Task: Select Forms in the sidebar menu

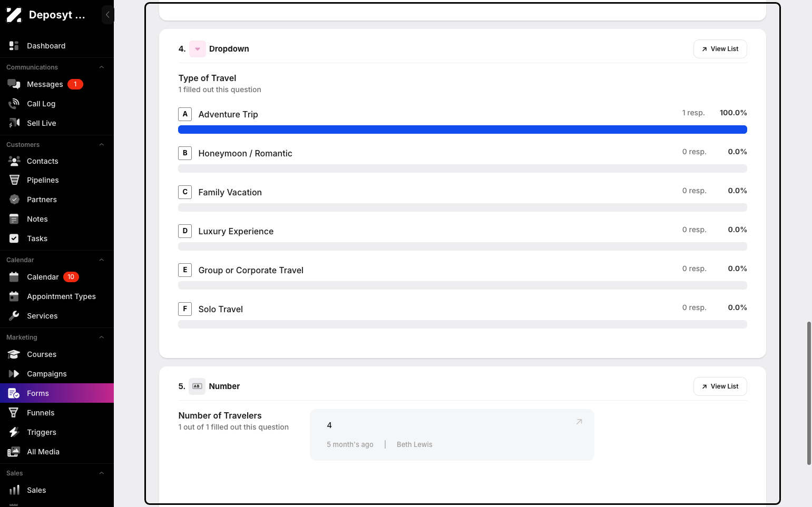Action: (x=57, y=393)
